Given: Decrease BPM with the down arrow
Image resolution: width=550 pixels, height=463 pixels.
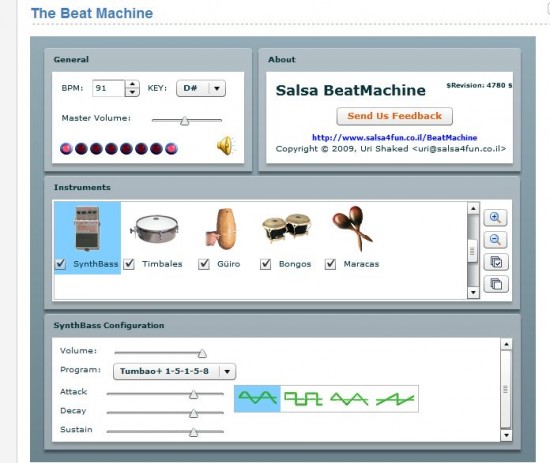Looking at the screenshot, I should pyautogui.click(x=132, y=93).
